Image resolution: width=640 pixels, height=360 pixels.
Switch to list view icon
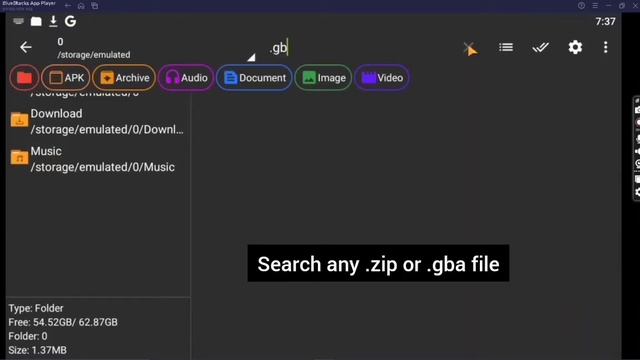pyautogui.click(x=506, y=47)
